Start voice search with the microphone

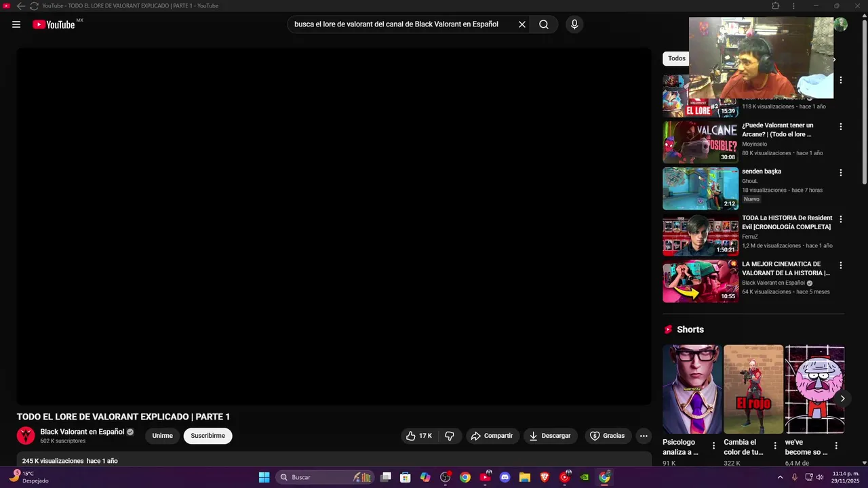point(574,24)
